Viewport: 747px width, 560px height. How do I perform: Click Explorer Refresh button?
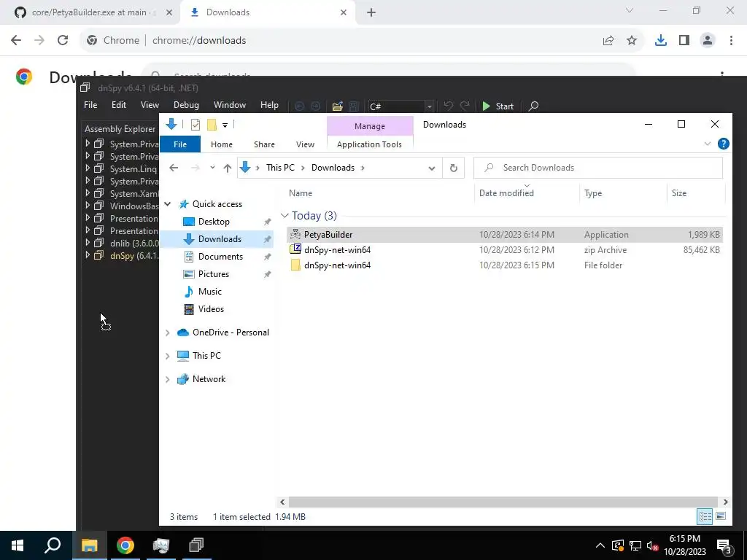454,168
